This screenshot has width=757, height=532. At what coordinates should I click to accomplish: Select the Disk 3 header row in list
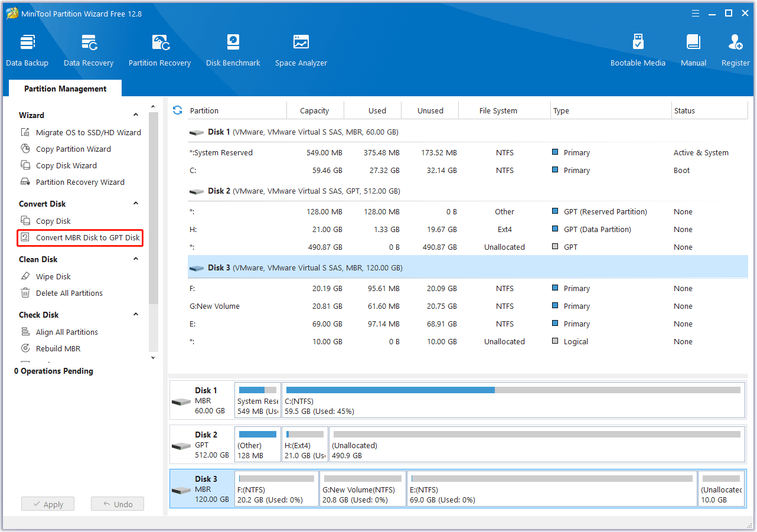468,267
